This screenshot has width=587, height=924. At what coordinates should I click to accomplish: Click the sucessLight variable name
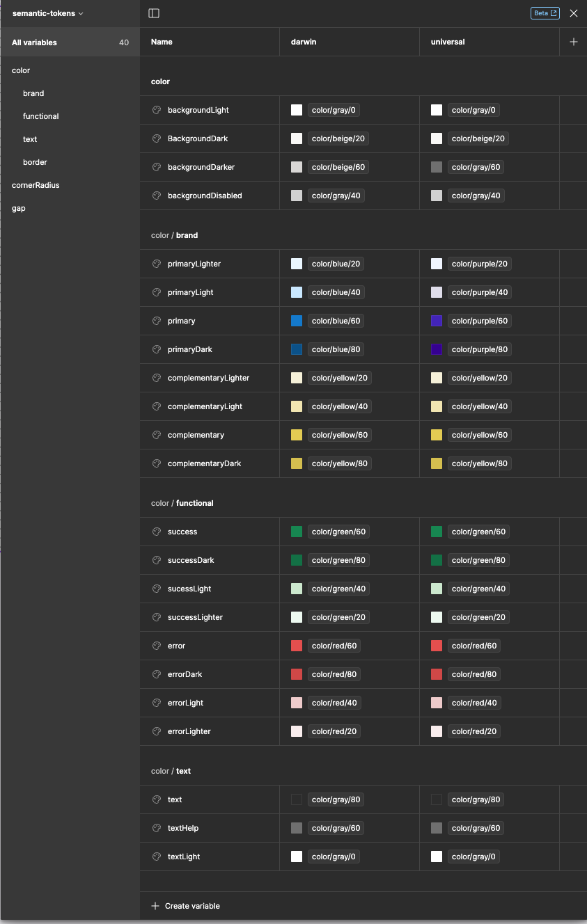189,589
